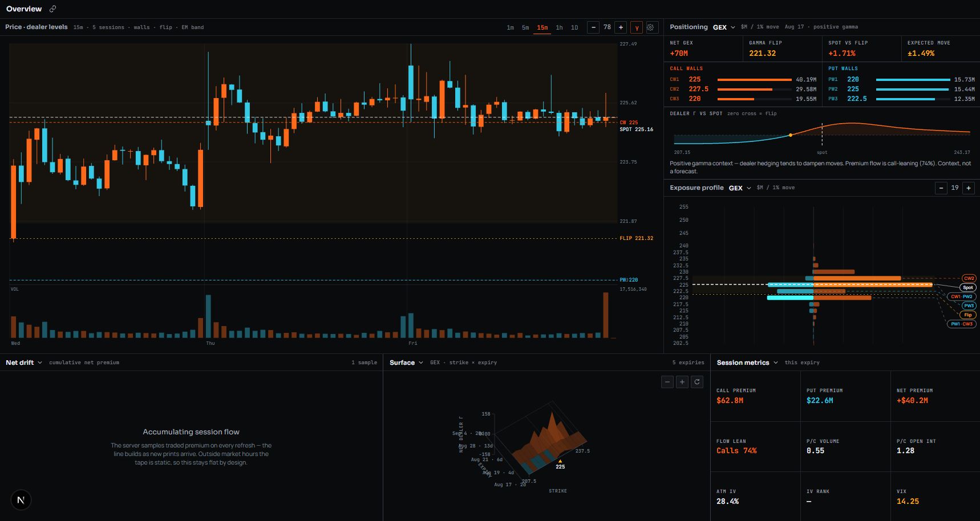The width and height of the screenshot is (980, 521).
Task: Zoom out the 3D surface plot
Action: 667,382
